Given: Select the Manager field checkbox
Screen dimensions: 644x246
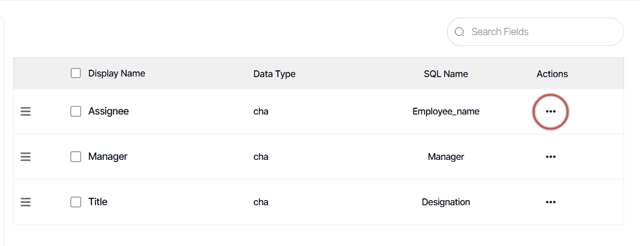Looking at the screenshot, I should (76, 156).
